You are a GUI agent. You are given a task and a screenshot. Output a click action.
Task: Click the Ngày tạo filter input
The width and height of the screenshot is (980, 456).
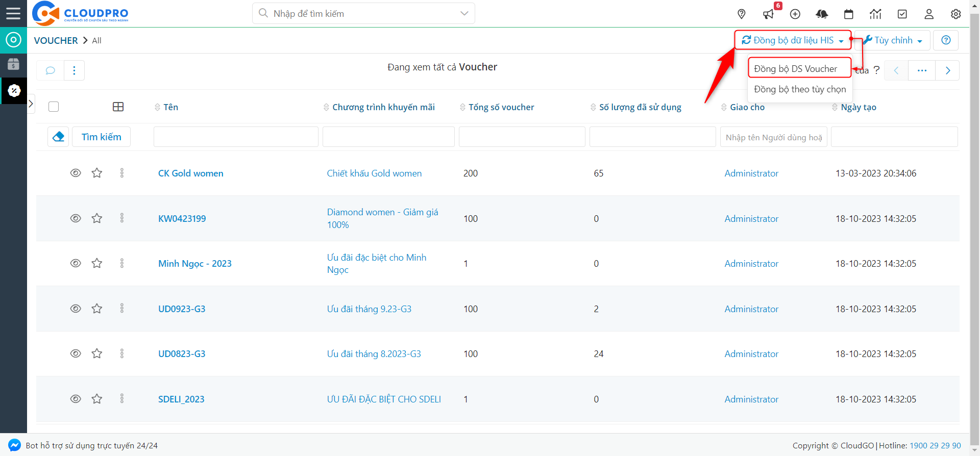click(894, 137)
